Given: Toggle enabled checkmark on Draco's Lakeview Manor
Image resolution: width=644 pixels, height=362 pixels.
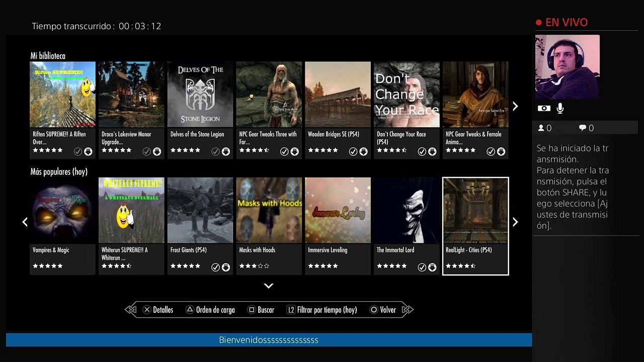Looking at the screenshot, I should point(146,151).
